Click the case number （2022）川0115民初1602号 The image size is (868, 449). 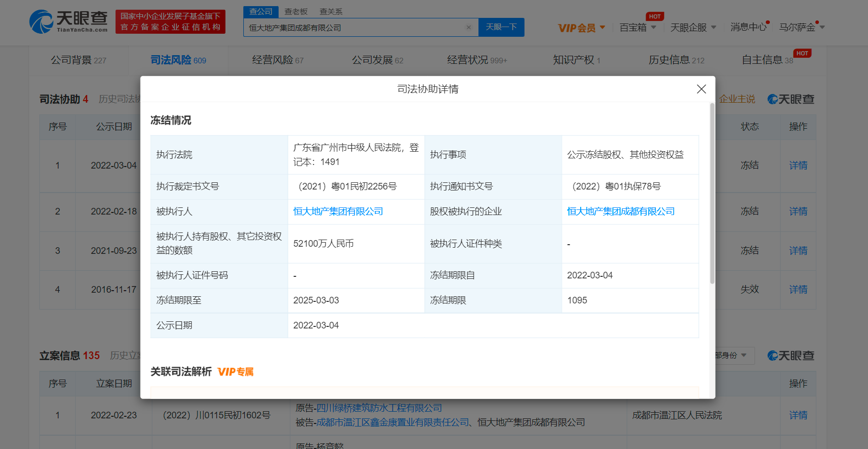pyautogui.click(x=215, y=415)
